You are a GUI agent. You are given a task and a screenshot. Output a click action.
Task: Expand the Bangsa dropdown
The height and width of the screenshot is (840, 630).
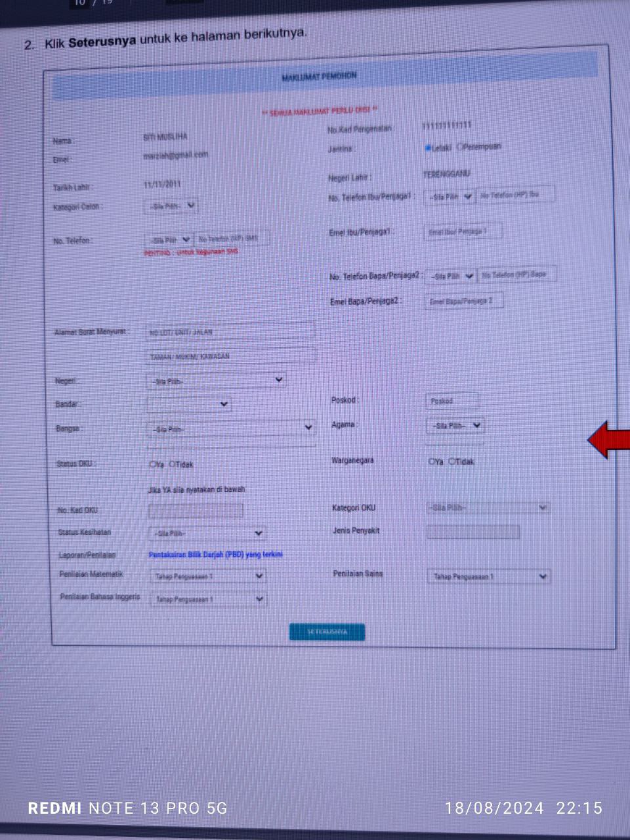(230, 429)
